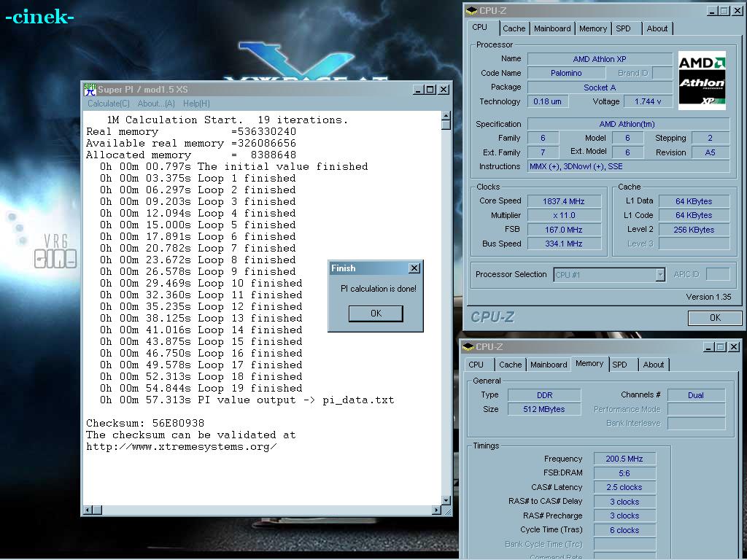Open Mainboard tab in lower CPU-Z window

549,365
